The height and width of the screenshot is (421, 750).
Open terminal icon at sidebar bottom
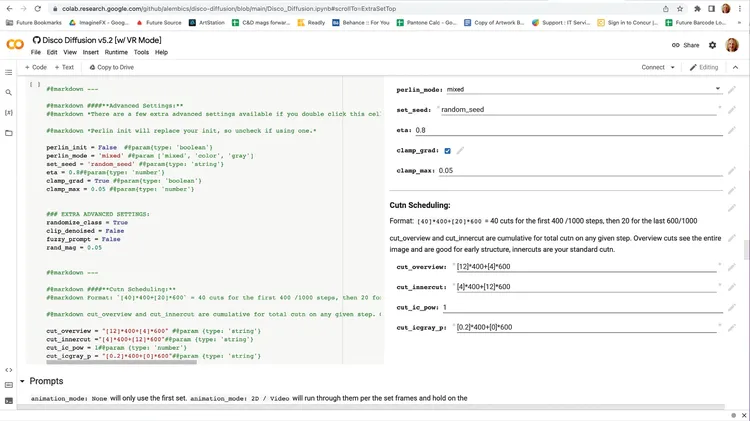tap(9, 401)
